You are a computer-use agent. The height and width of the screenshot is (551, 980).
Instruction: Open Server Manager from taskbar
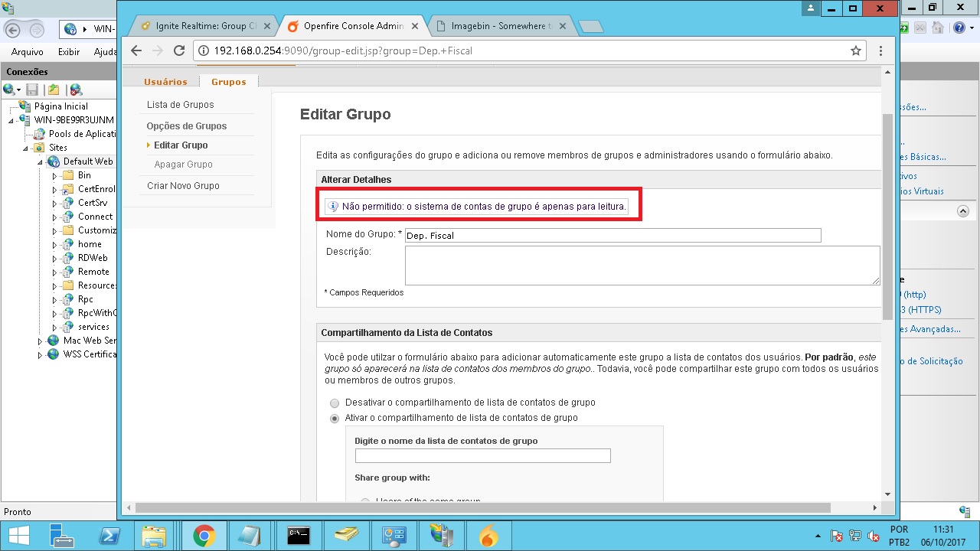click(60, 536)
